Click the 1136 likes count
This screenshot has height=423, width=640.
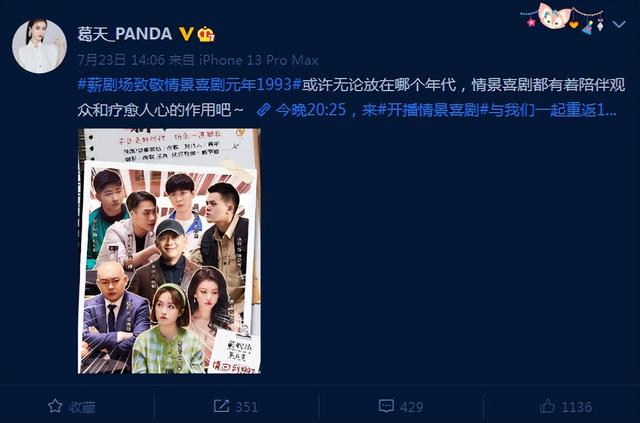point(576,407)
